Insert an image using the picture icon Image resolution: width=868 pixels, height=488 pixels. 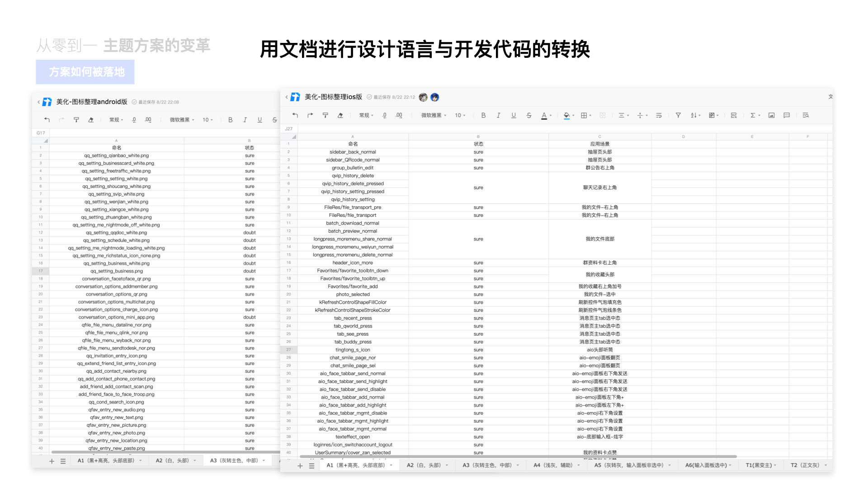click(771, 115)
